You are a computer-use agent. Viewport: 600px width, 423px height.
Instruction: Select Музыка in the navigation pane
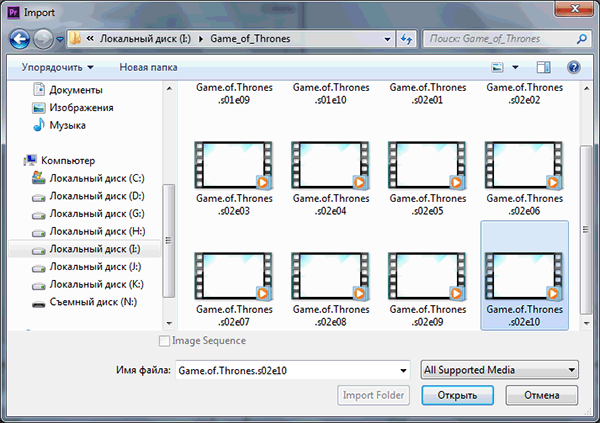pos(59,126)
